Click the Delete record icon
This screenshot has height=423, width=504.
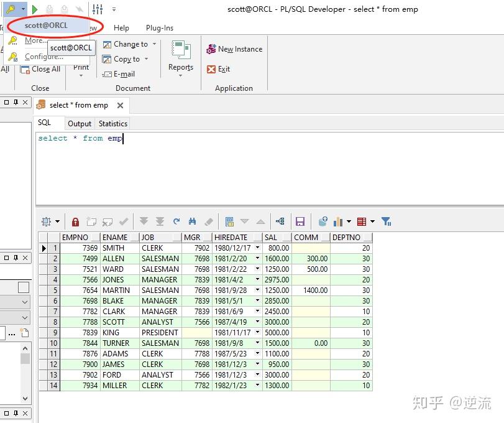click(108, 221)
